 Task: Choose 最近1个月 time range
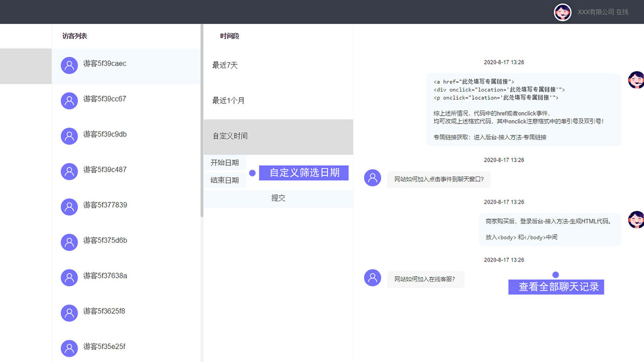(x=278, y=101)
